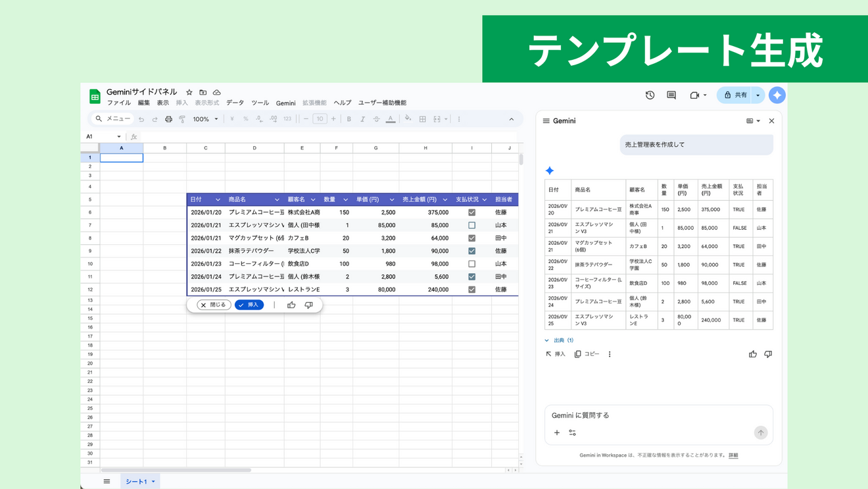Toggle payment checkbox for レストランE row
868x489 pixels.
coord(471,290)
